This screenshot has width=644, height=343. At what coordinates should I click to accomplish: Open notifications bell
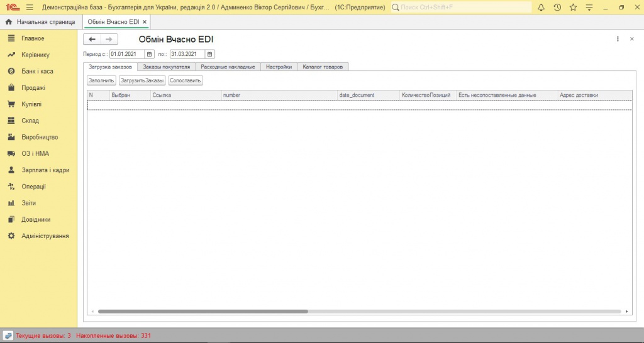541,8
